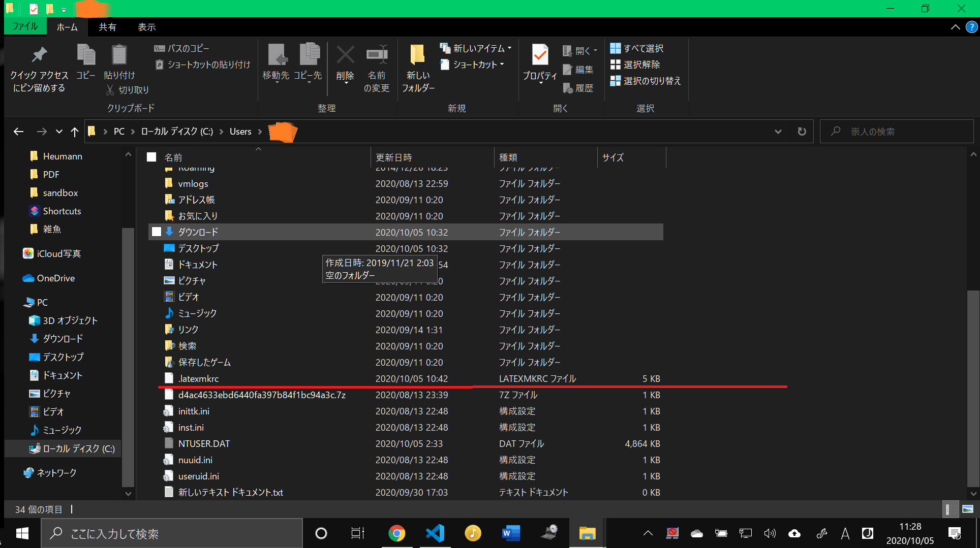Open the ドキュメント sidebar entry
Screen dimensions: 980x548
[x=63, y=375]
